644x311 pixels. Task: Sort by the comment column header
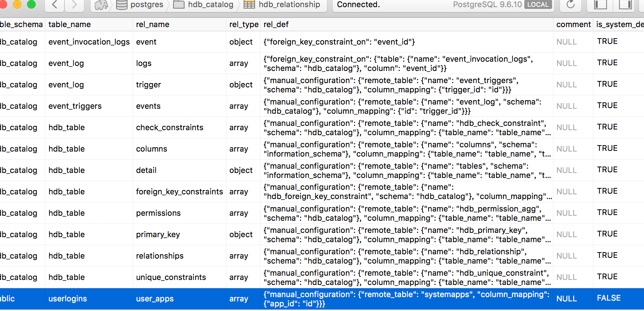coord(573,24)
